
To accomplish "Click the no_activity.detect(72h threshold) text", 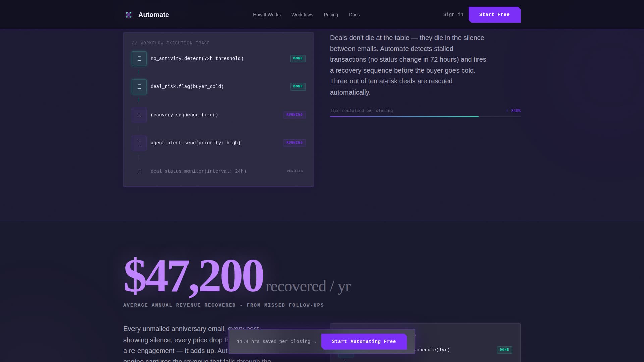I will pyautogui.click(x=197, y=59).
